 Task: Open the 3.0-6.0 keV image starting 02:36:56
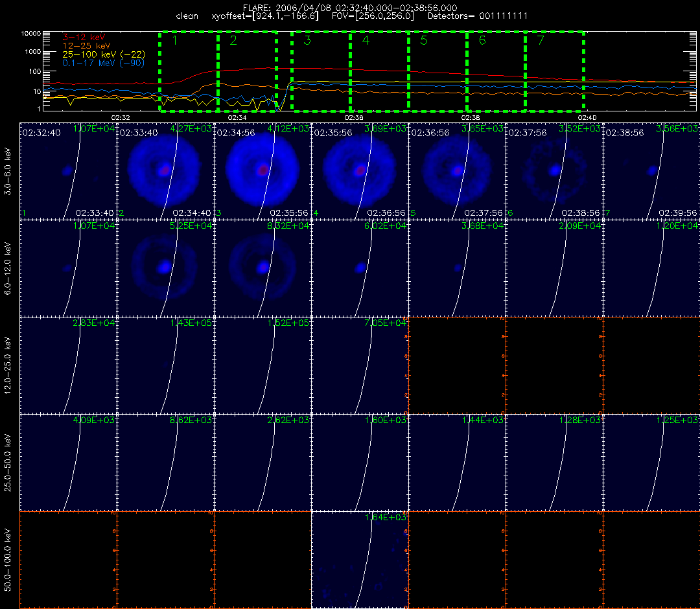coord(457,171)
